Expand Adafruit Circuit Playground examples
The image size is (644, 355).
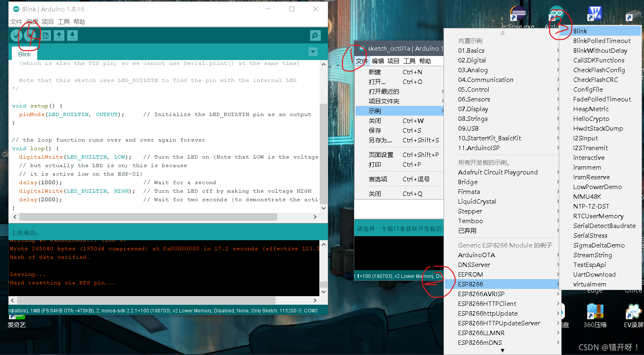point(503,172)
